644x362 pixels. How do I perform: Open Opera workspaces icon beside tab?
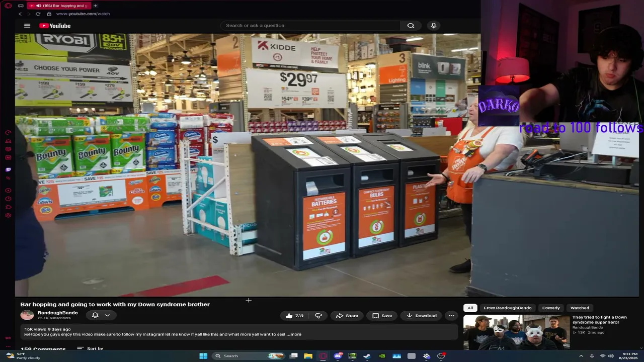pyautogui.click(x=21, y=6)
